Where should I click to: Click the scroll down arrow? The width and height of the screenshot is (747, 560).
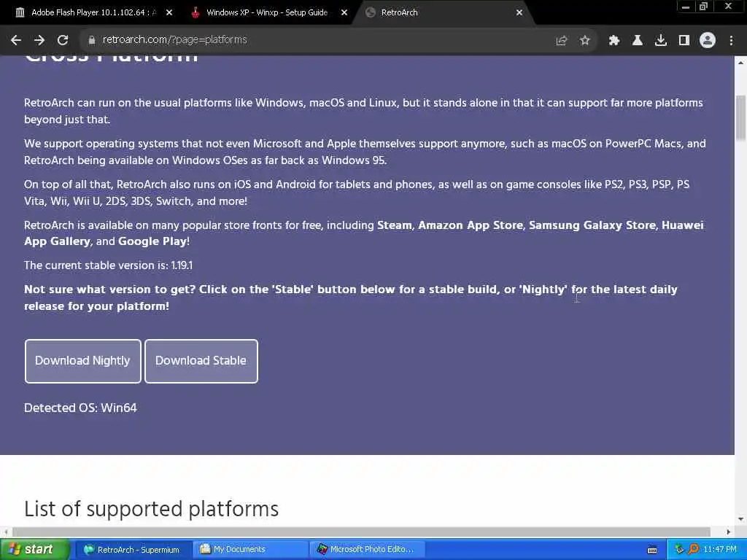coord(740,518)
